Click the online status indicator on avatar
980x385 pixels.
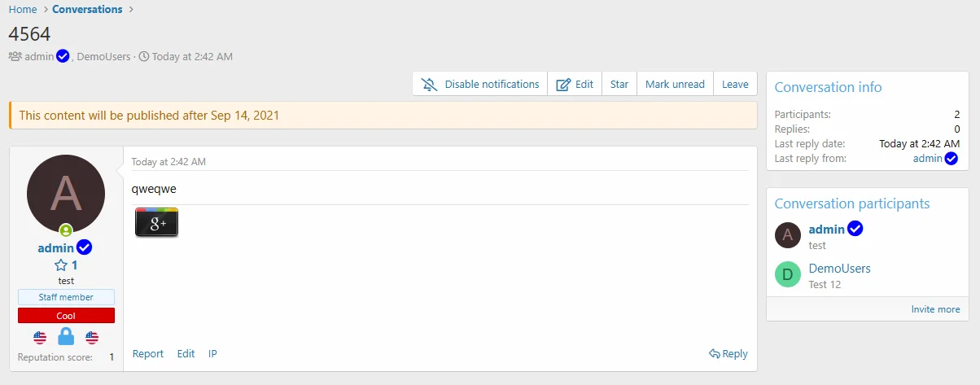tap(66, 231)
